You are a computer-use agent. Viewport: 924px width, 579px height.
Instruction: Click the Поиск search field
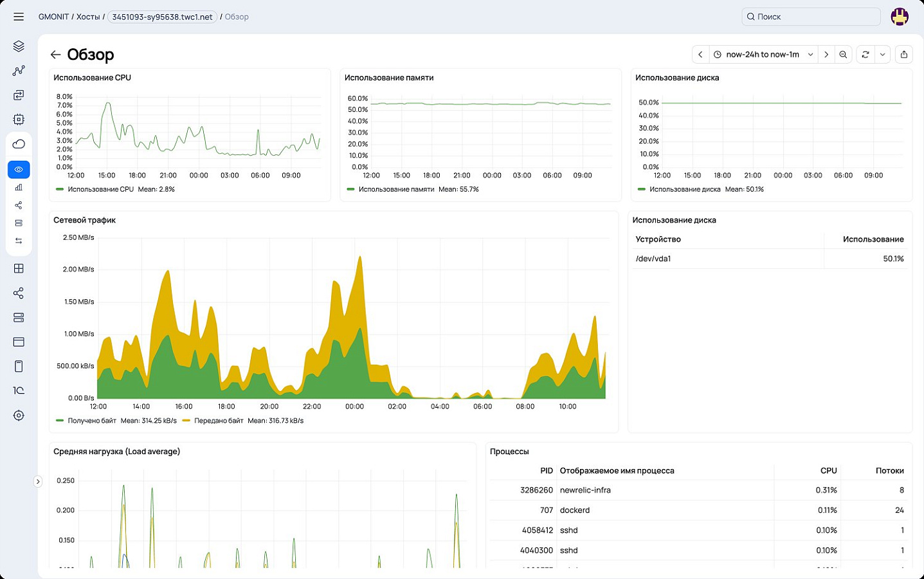(811, 17)
